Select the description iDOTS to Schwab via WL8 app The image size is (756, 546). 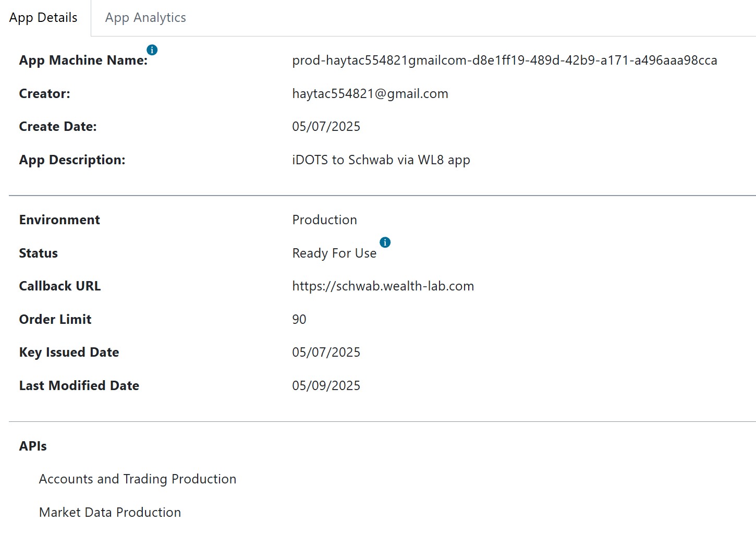(x=381, y=160)
